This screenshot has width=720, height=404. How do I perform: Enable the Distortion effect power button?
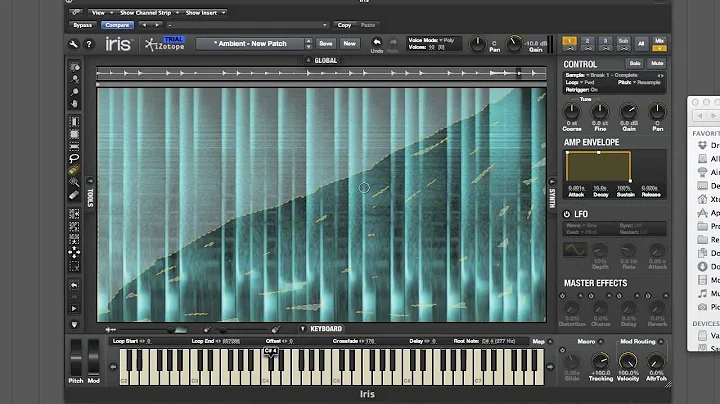click(562, 296)
